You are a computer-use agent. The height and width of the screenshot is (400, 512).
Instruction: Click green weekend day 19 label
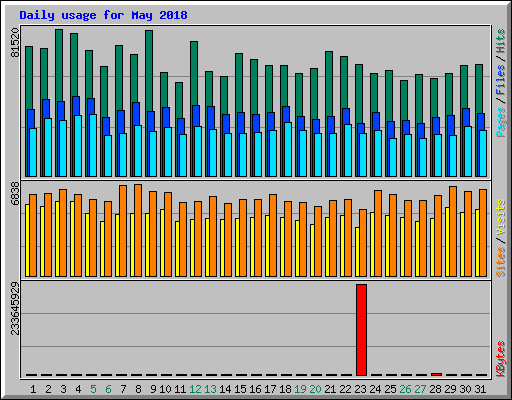pyautogui.click(x=300, y=389)
